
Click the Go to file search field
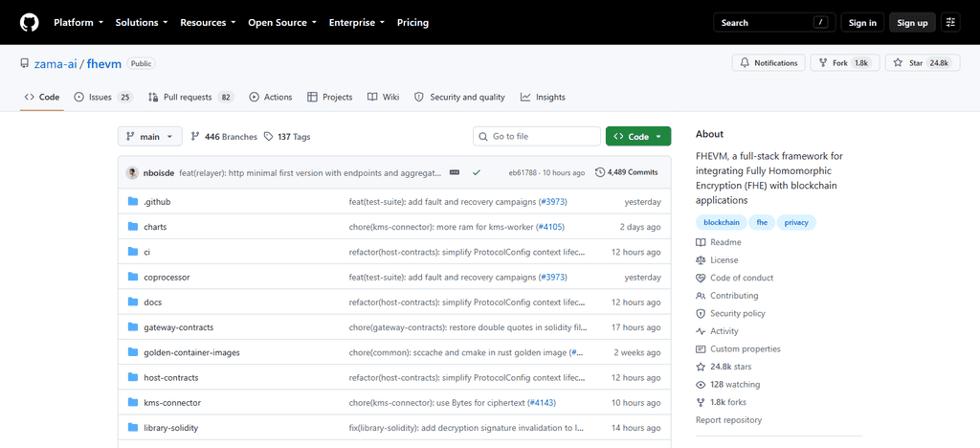tap(537, 136)
